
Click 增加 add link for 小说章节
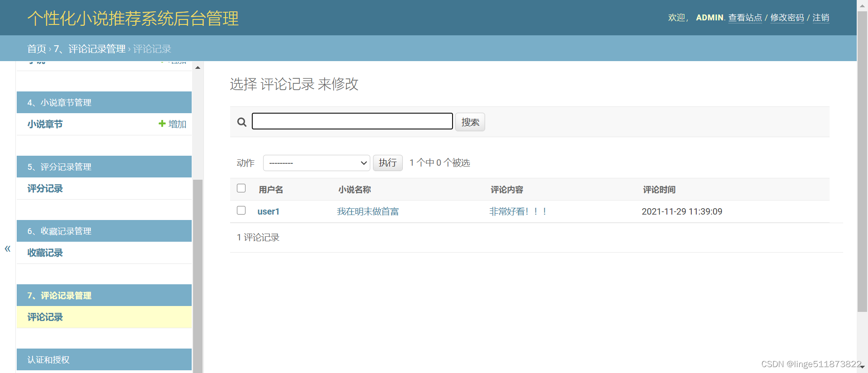pyautogui.click(x=177, y=124)
